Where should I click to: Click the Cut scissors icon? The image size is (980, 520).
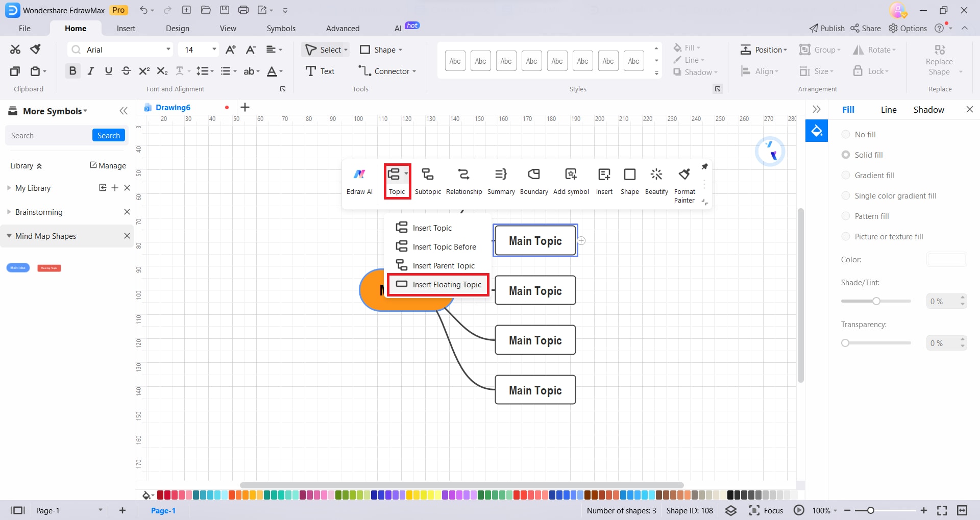coord(15,49)
